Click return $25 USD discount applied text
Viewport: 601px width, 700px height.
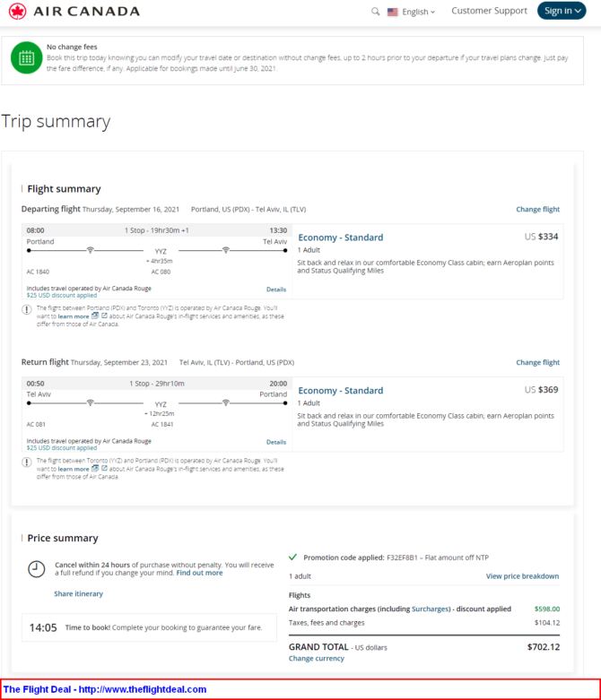pyautogui.click(x=62, y=448)
